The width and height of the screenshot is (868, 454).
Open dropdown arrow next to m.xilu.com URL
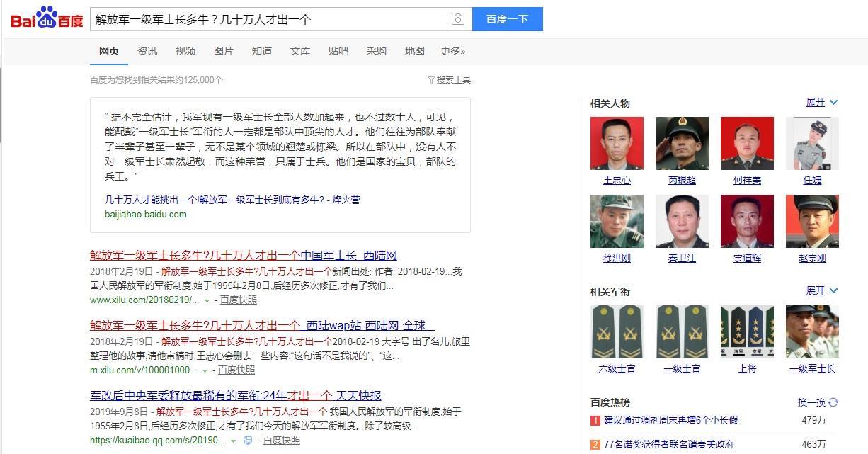pos(205,370)
